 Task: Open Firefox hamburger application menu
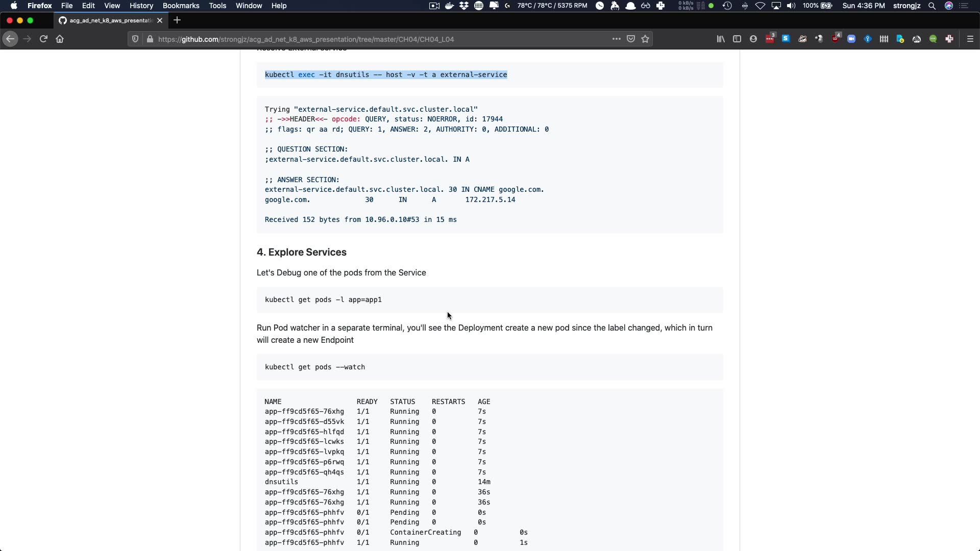pos(970,39)
